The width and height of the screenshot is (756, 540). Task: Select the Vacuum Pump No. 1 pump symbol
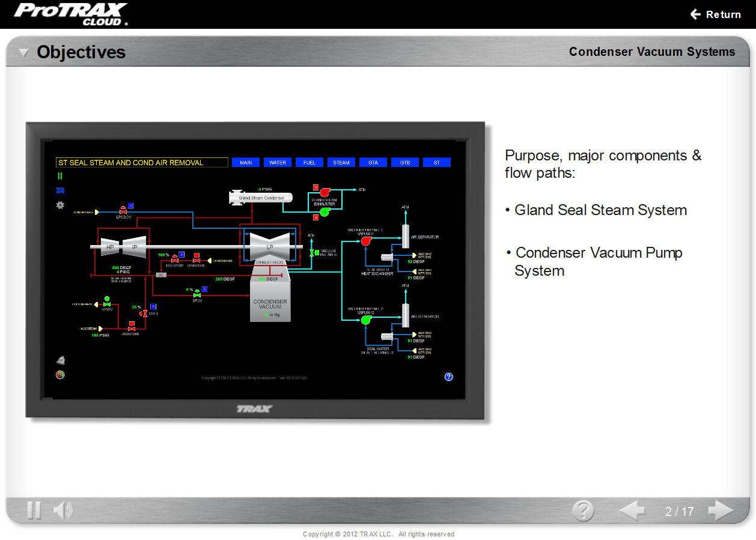366,241
